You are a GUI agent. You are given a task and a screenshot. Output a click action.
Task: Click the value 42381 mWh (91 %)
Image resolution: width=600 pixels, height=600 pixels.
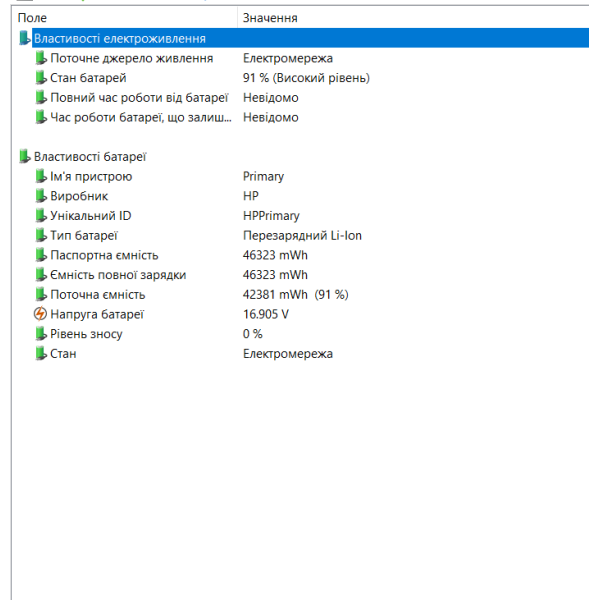[296, 295]
